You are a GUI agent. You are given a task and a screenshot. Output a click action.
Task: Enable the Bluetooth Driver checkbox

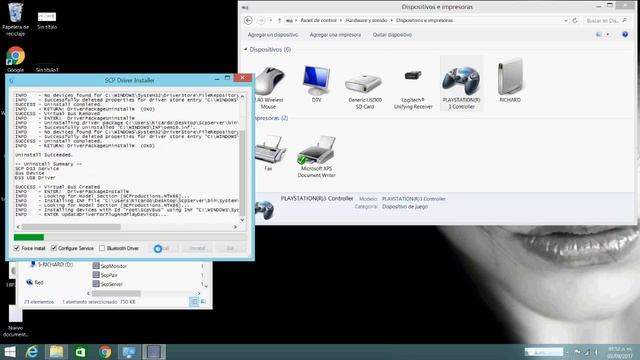pos(102,248)
